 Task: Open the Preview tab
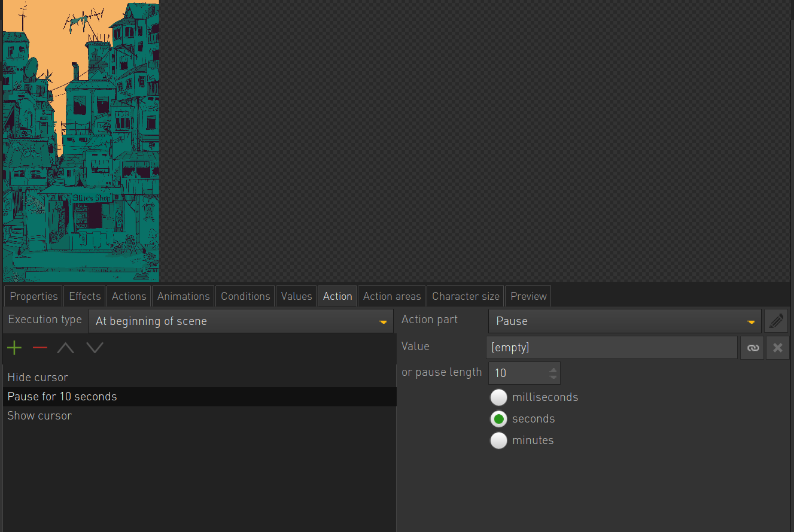point(528,296)
